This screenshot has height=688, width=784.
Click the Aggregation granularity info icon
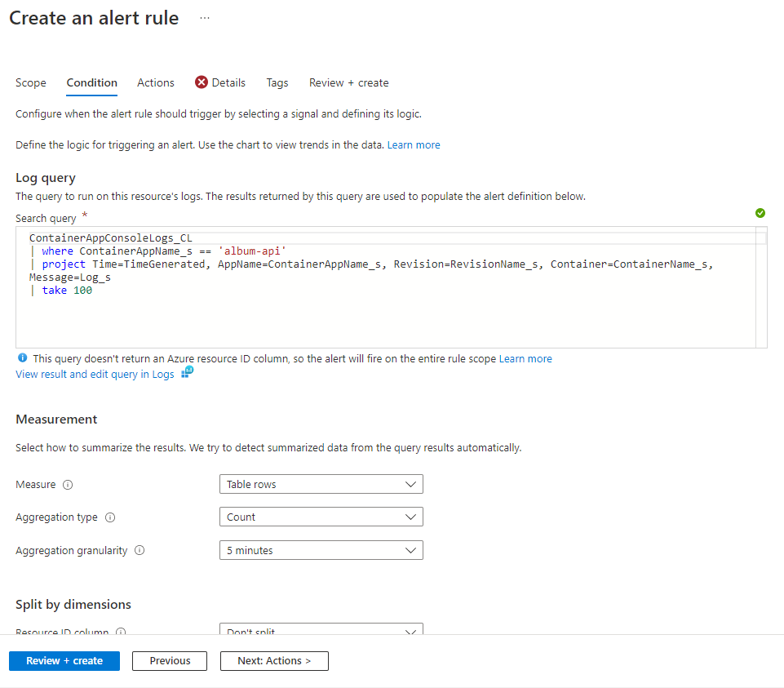tap(140, 550)
